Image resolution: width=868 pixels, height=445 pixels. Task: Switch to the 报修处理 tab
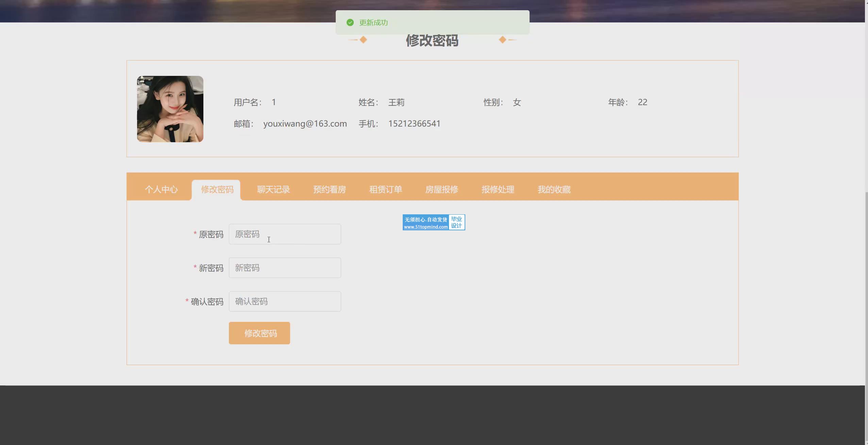tap(498, 189)
